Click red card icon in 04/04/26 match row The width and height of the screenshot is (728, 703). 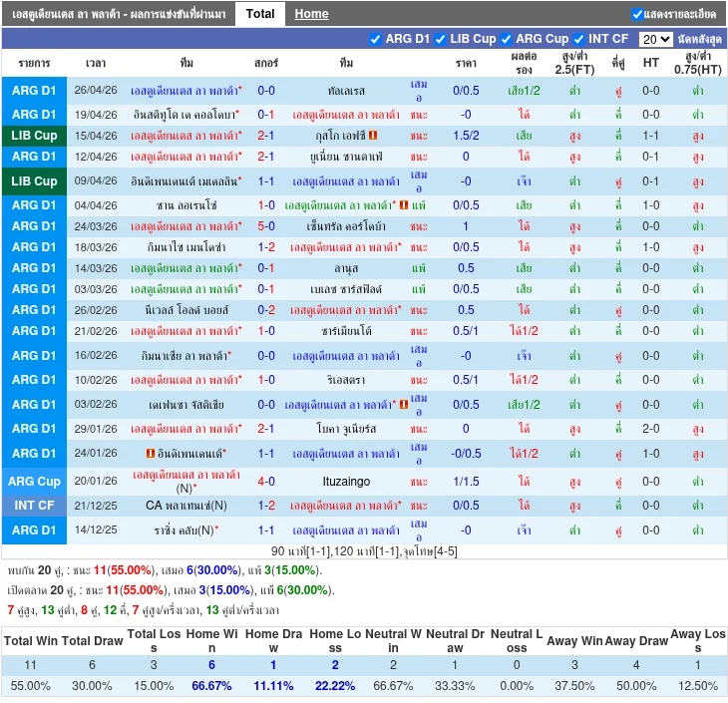(x=404, y=205)
